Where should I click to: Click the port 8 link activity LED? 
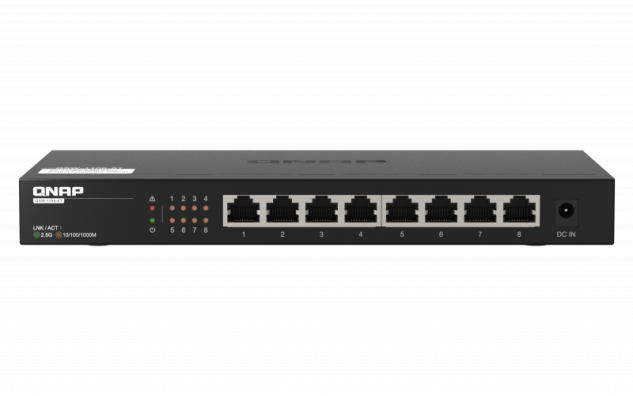205,220
